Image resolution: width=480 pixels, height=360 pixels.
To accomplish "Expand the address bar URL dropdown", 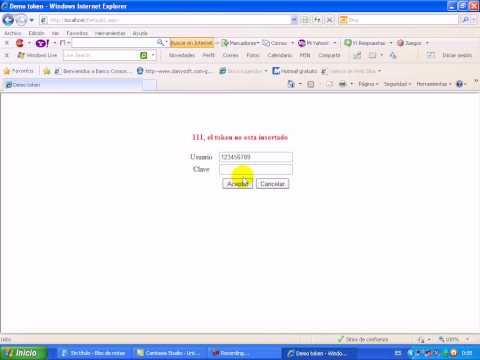I will 294,20.
